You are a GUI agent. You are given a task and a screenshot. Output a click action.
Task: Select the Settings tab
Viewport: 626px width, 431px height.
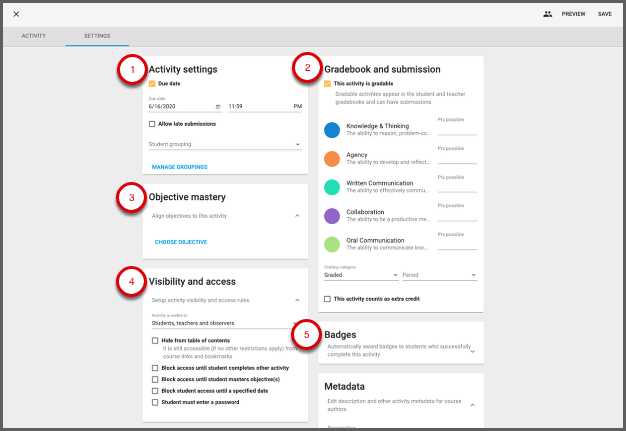click(97, 35)
